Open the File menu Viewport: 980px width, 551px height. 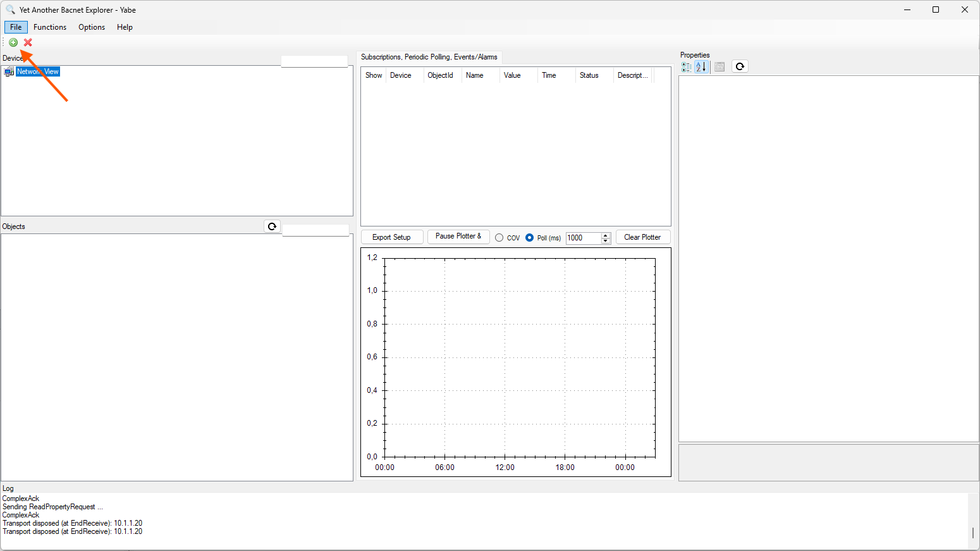pos(16,27)
